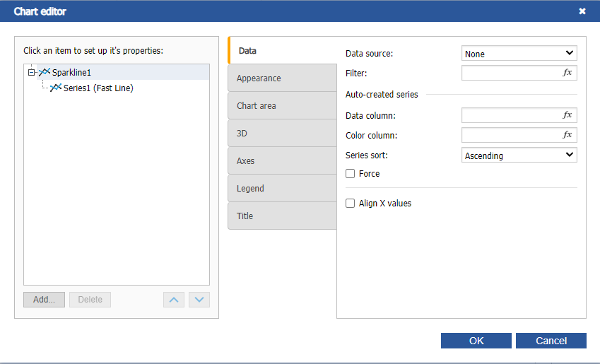
Task: Enable the Force checkbox
Action: pos(350,174)
